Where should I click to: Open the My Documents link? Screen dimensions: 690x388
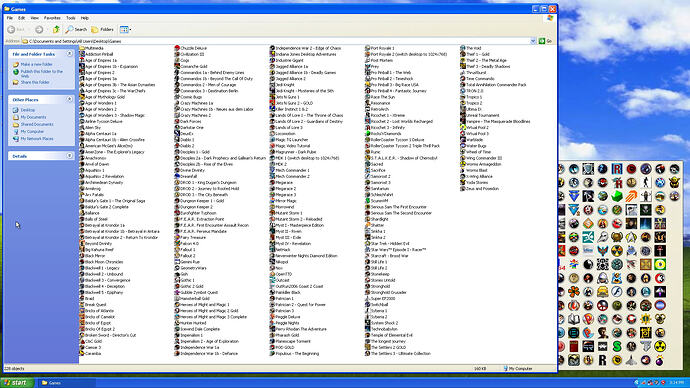click(x=33, y=117)
